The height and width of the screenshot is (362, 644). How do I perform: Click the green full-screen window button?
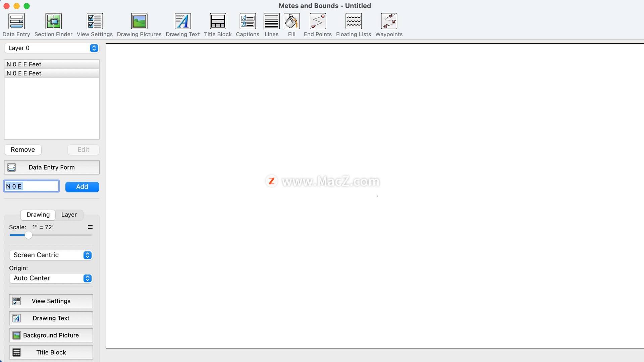pos(27,6)
